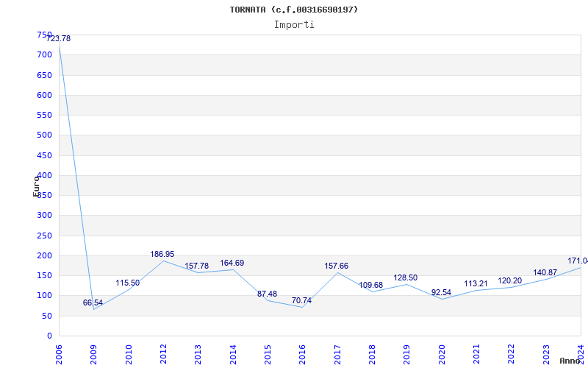Select the 66.54 value label at 2009
This screenshot has width=588, height=368.
pyautogui.click(x=93, y=302)
